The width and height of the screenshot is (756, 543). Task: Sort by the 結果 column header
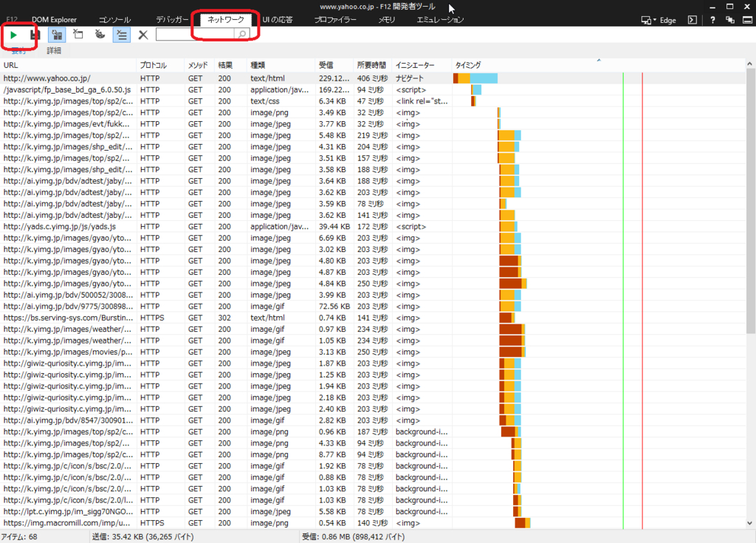(x=230, y=65)
